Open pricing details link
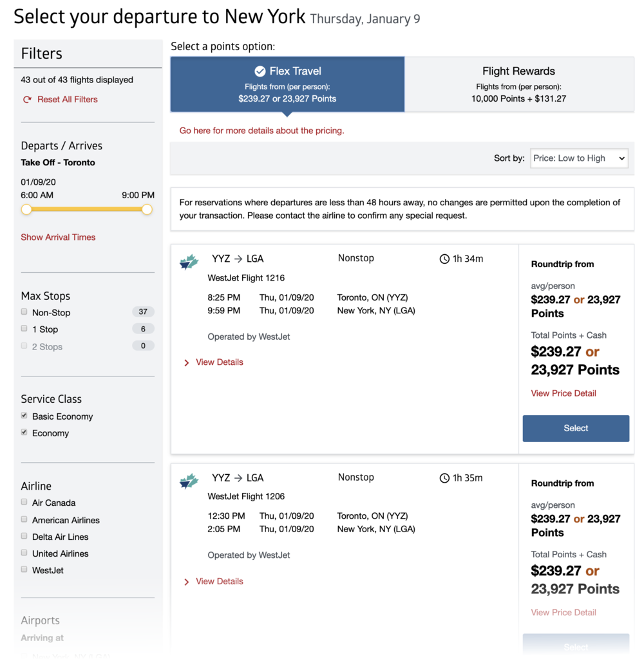 pyautogui.click(x=261, y=131)
